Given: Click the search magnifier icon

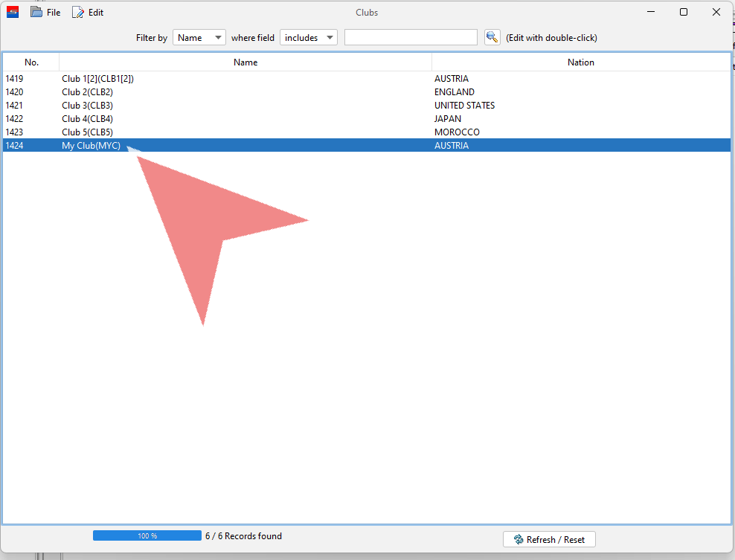Looking at the screenshot, I should (x=492, y=37).
